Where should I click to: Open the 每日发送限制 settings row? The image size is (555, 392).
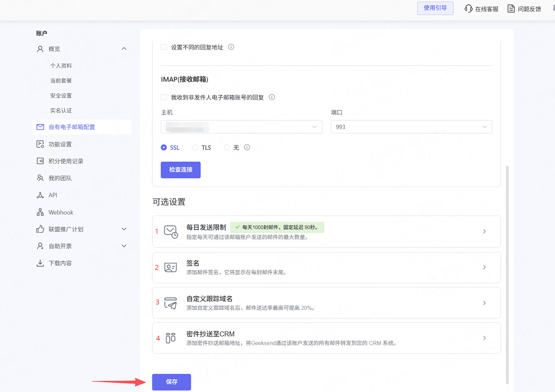click(326, 231)
